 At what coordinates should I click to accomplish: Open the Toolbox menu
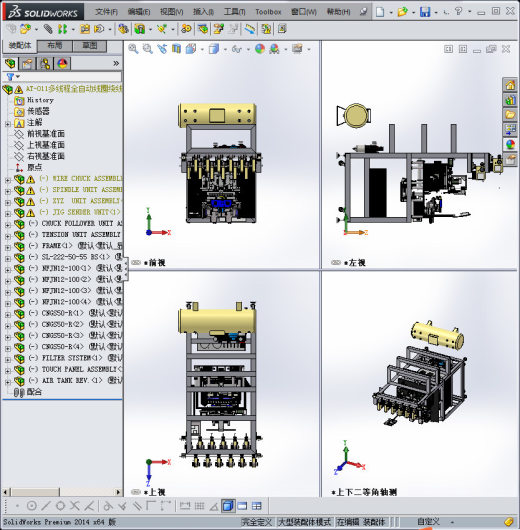tap(268, 12)
